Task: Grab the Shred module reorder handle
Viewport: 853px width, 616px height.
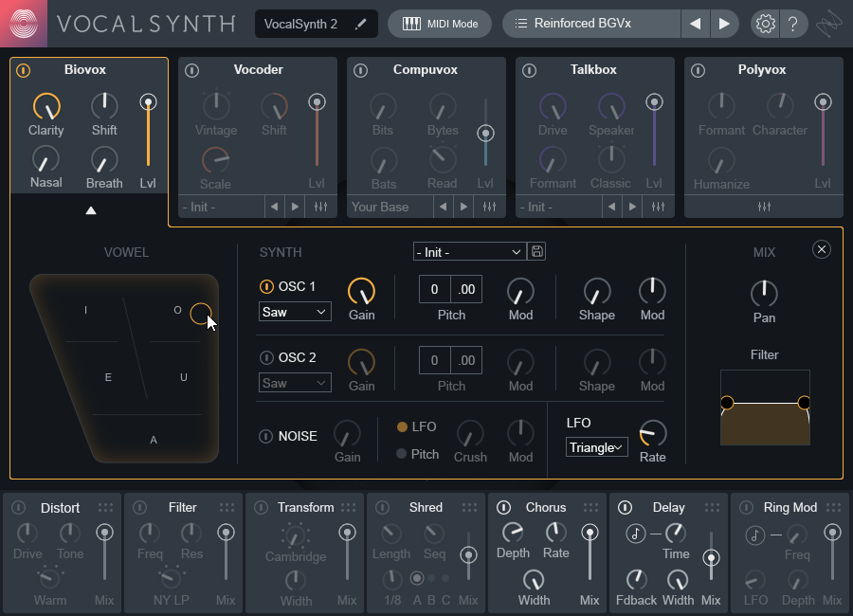Action: point(469,507)
